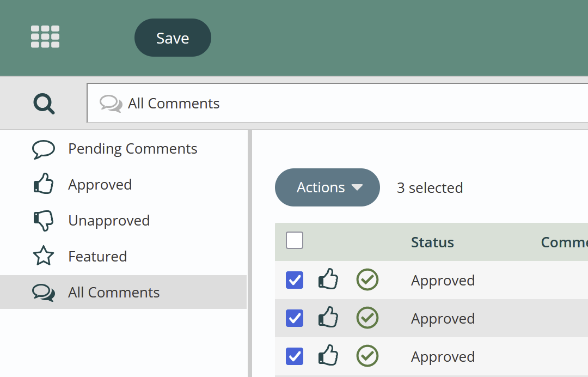Uncheck the first comment row checkbox

[x=295, y=280]
